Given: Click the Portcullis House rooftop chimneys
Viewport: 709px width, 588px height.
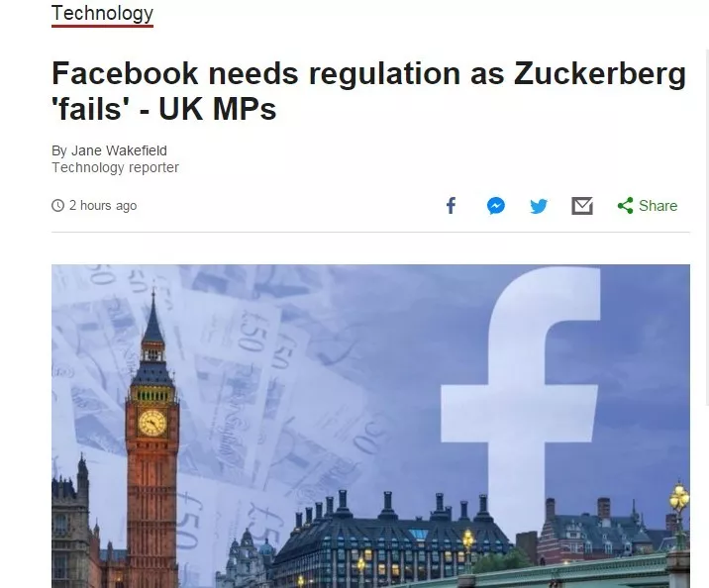Looking at the screenshot, I should tap(389, 506).
